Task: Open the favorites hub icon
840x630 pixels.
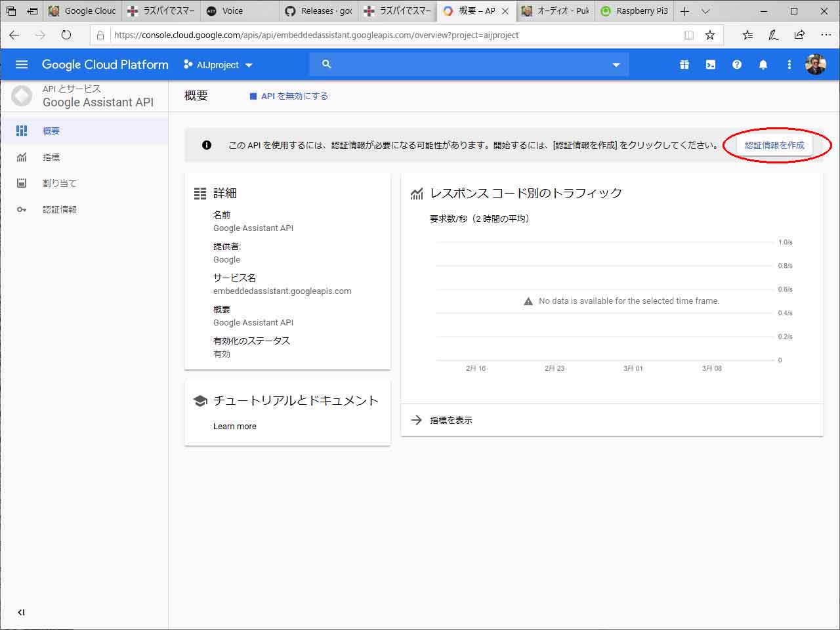Action: pyautogui.click(x=747, y=35)
